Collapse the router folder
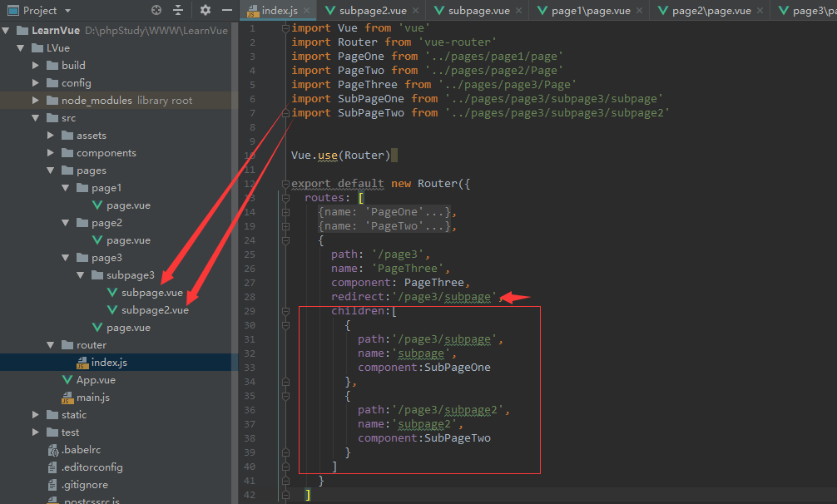The image size is (837, 504). (51, 345)
